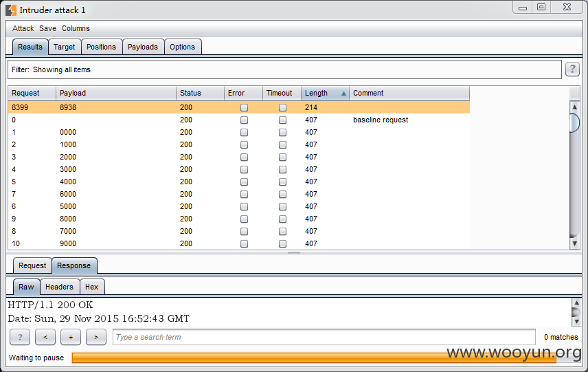Toggle Timeout checkbox for payload 6000
This screenshot has width=588, height=372.
pos(283,195)
